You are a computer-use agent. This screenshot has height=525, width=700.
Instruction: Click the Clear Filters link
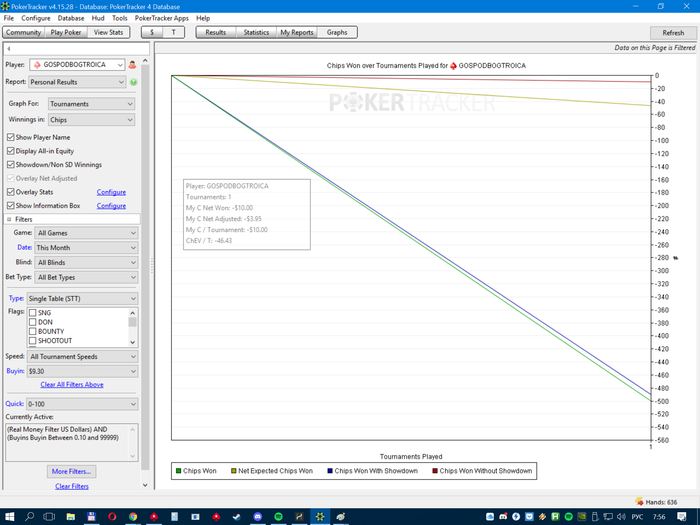(x=72, y=486)
